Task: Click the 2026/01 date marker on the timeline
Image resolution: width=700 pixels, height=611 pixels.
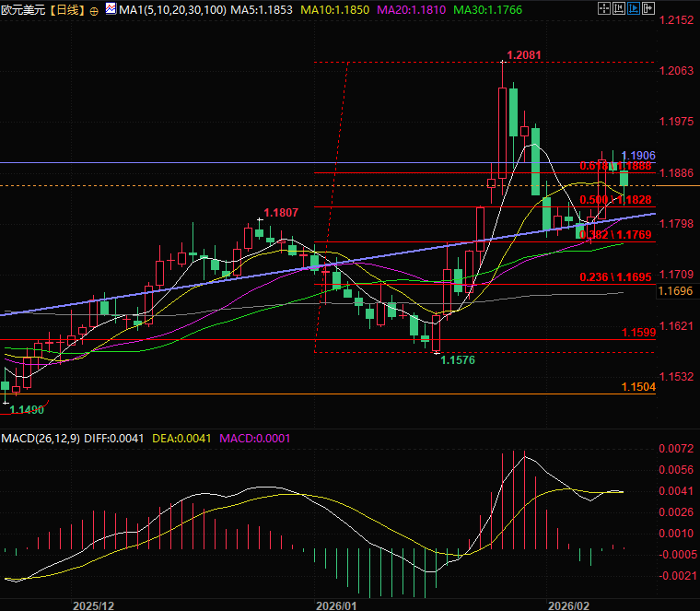Action: coord(335,605)
